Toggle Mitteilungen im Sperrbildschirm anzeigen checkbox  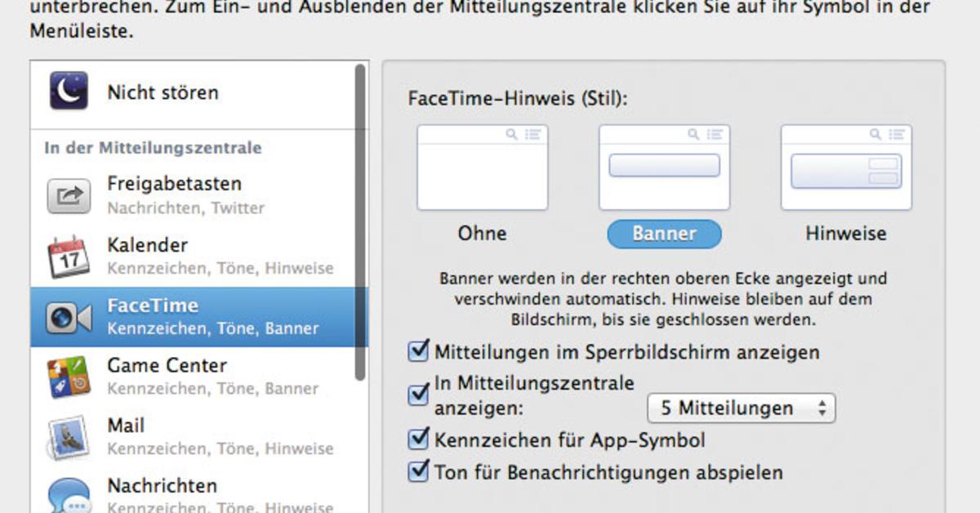click(x=419, y=351)
